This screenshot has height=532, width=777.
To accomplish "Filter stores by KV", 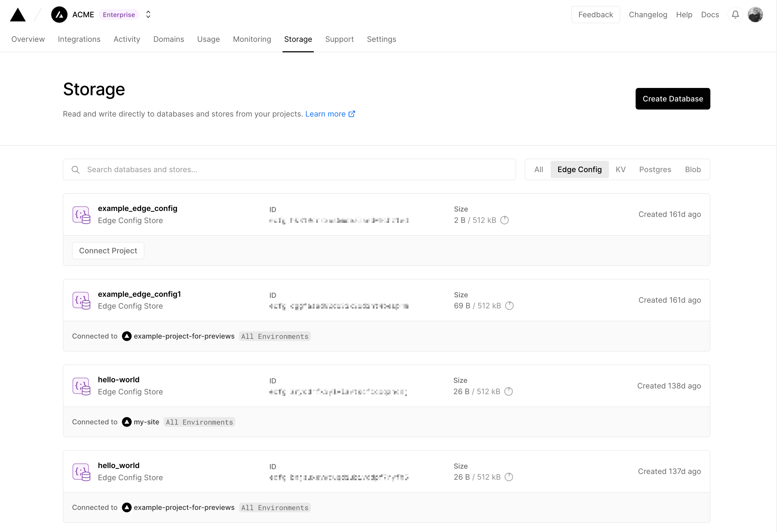I will pos(620,169).
